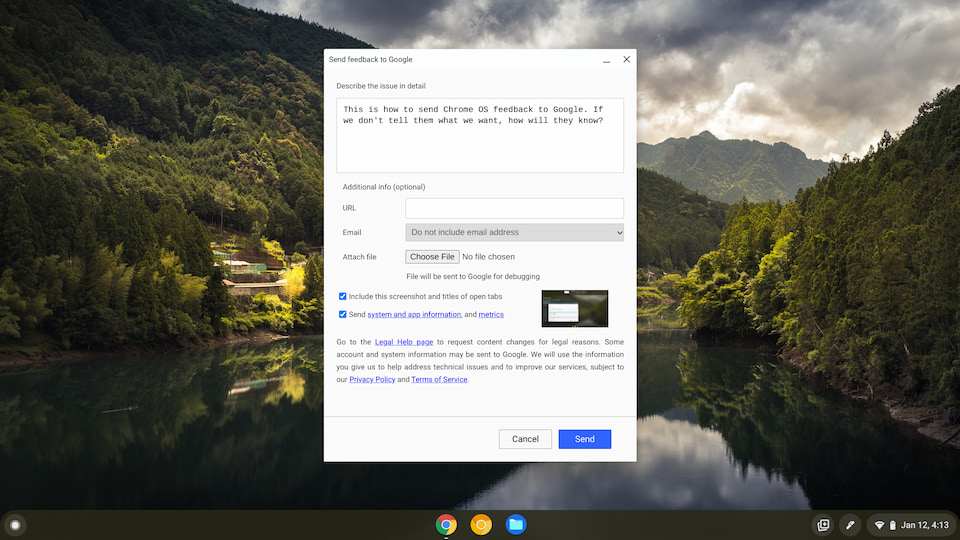Launch the orange circle app in shelf

coord(481,525)
